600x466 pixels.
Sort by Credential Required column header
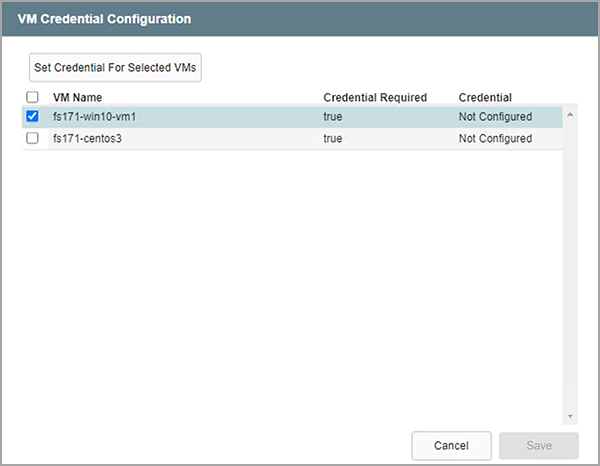pos(375,98)
